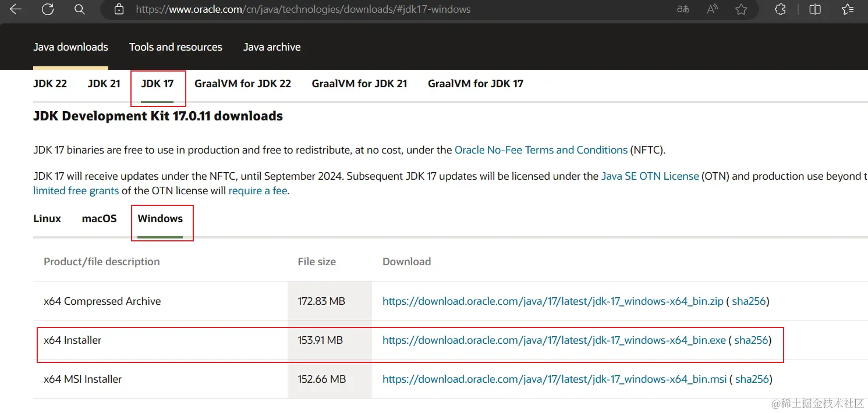
Task: Click the site lock icon in address bar
Action: click(119, 9)
